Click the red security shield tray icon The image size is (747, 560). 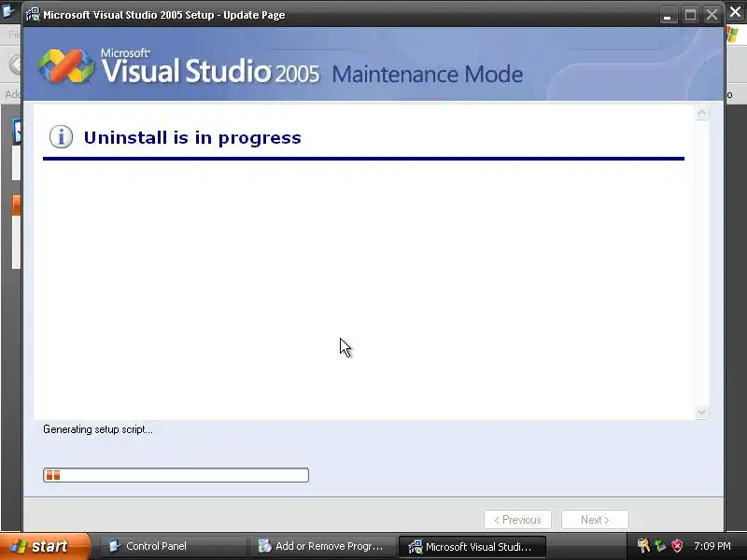677,546
